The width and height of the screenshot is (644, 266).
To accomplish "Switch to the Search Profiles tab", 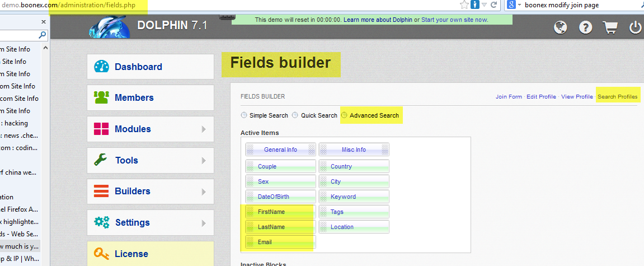I will tap(617, 97).
